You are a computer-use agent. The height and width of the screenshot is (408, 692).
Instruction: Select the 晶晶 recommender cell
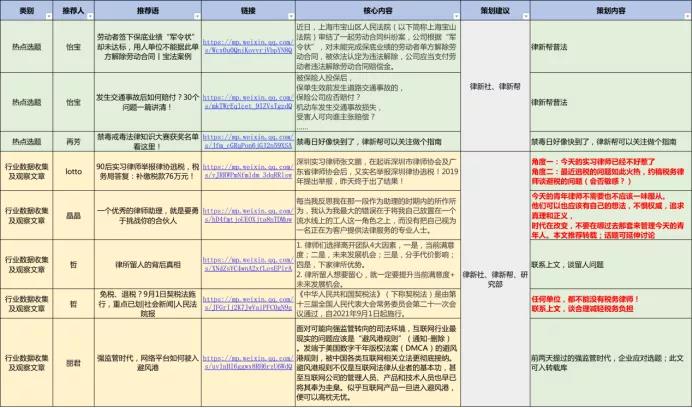(73, 215)
